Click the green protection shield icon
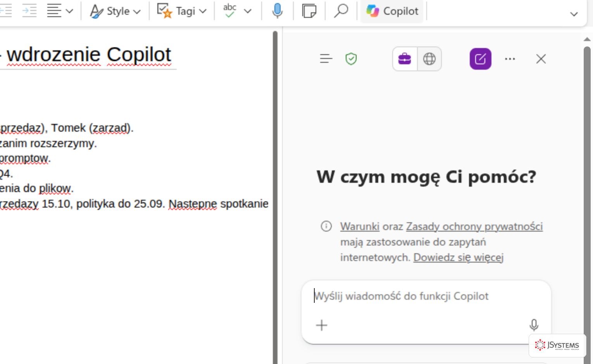 click(351, 59)
